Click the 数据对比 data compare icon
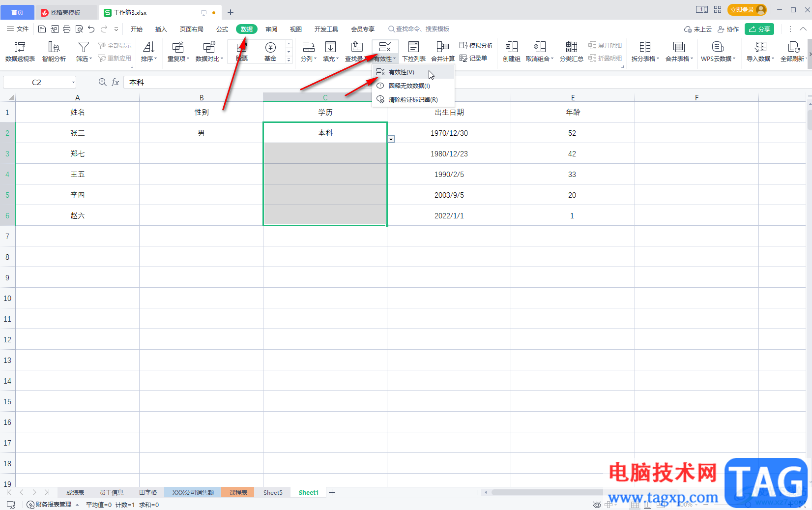The height and width of the screenshot is (510, 812). pyautogui.click(x=209, y=47)
